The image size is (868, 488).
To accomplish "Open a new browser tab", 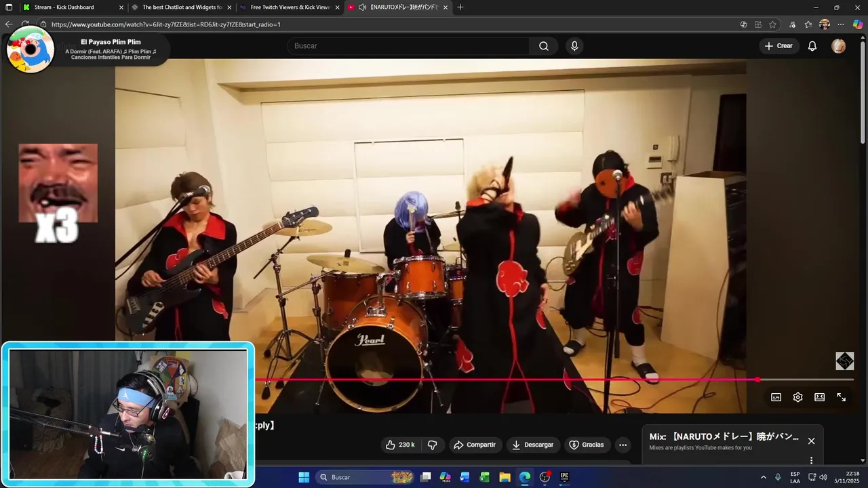I will pos(460,7).
